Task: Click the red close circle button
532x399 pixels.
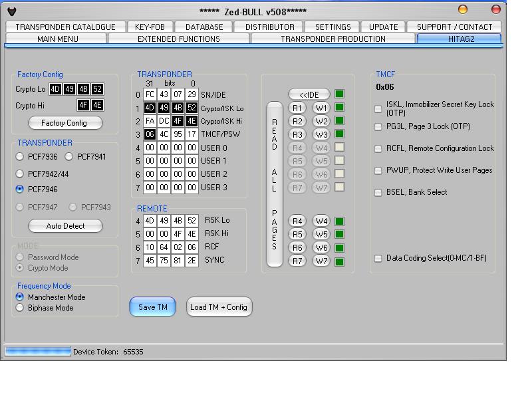Action: pos(496,9)
